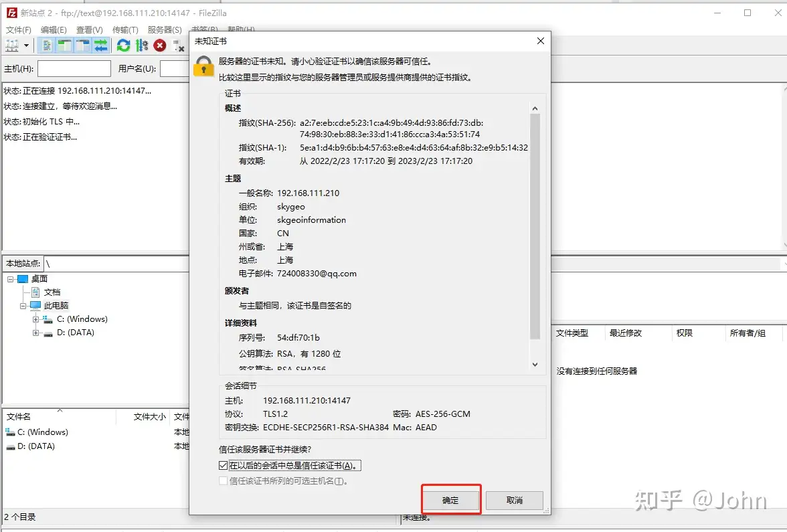Collapse the 桌面 tree node

[x=11, y=279]
